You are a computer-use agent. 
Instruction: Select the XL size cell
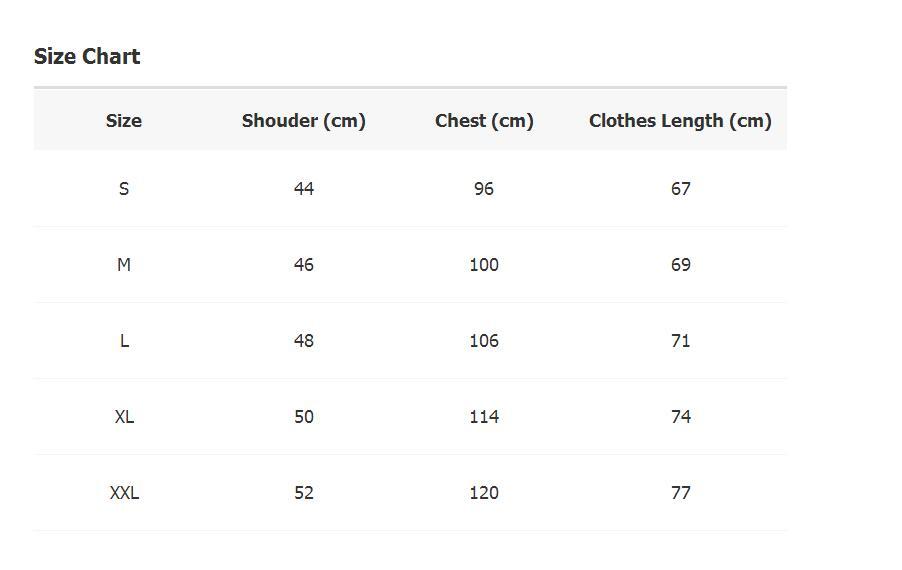pos(124,417)
